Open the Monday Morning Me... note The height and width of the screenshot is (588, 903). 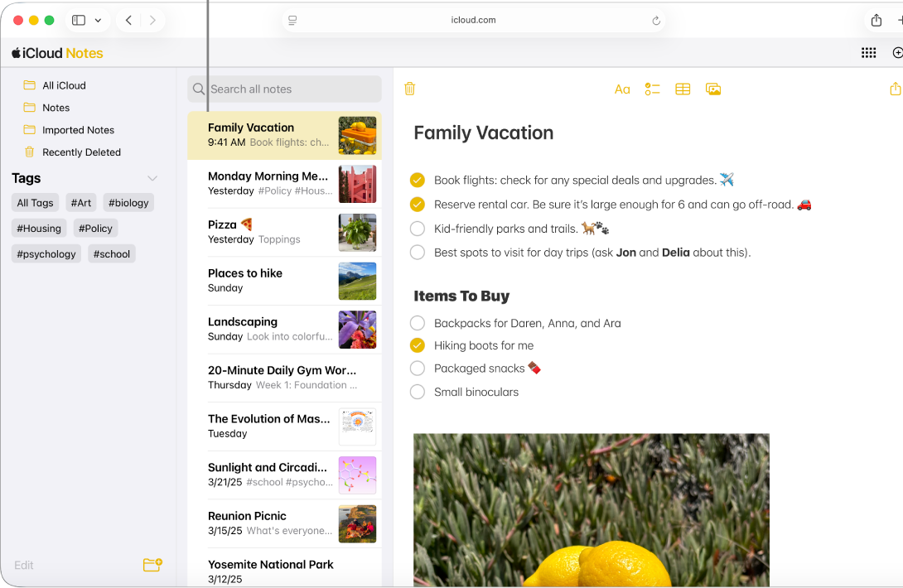click(x=284, y=184)
